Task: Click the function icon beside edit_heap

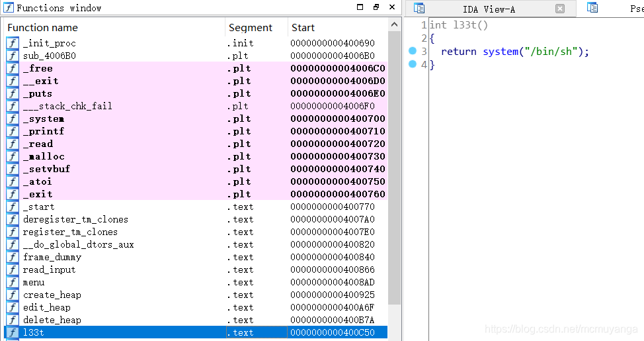Action: (13, 307)
